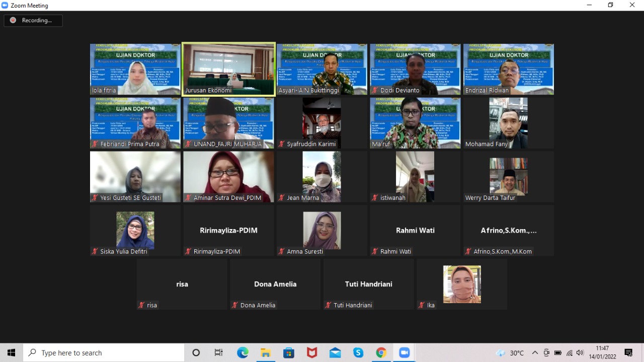Select Rahmi Wati's participant tile
The image size is (644, 362).
(415, 231)
